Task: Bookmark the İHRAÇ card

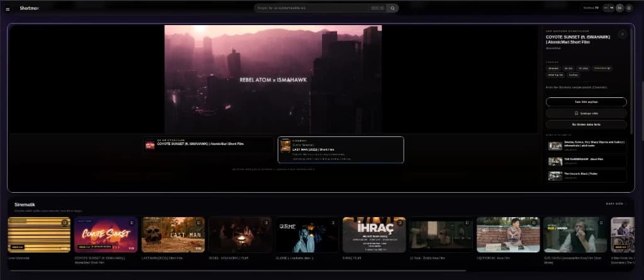Action: pyautogui.click(x=399, y=223)
